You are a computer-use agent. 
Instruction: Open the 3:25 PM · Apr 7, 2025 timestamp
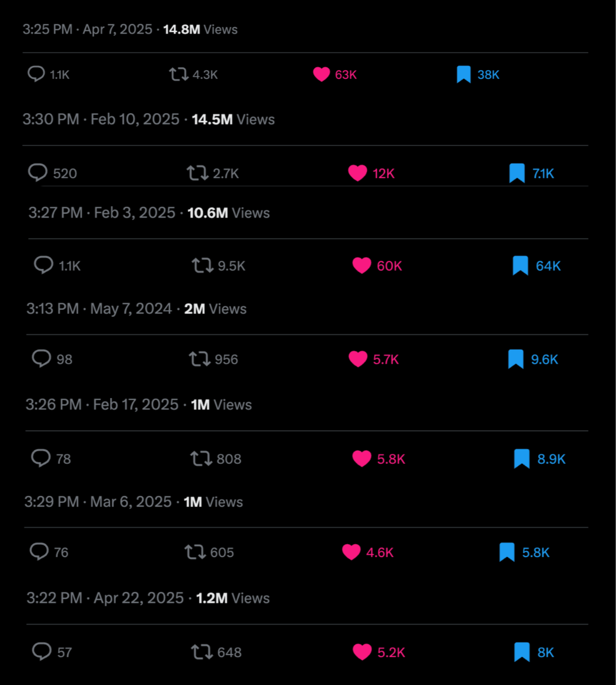tap(88, 29)
